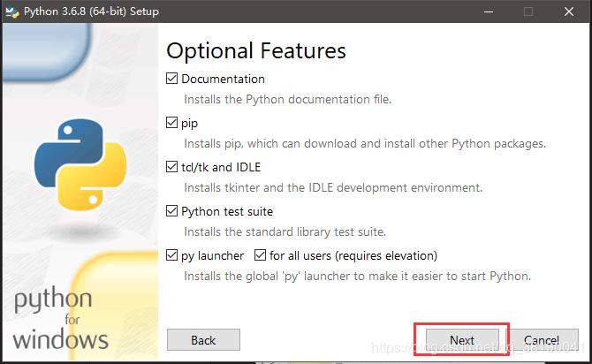592x364 pixels.
Task: Uncheck the Documentation checkbox
Action: pos(172,79)
